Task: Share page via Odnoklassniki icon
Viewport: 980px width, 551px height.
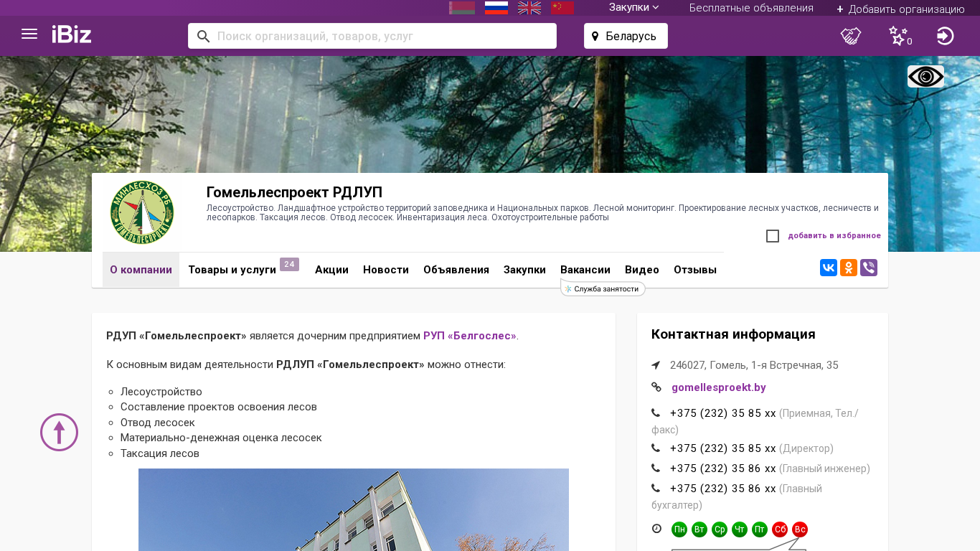Action: [x=849, y=268]
